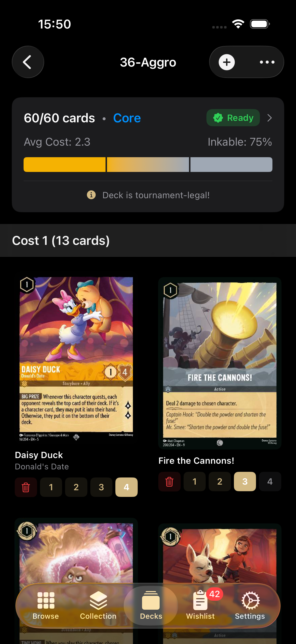
Task: Remove Fire the Cannons! via trash icon
Action: click(169, 481)
